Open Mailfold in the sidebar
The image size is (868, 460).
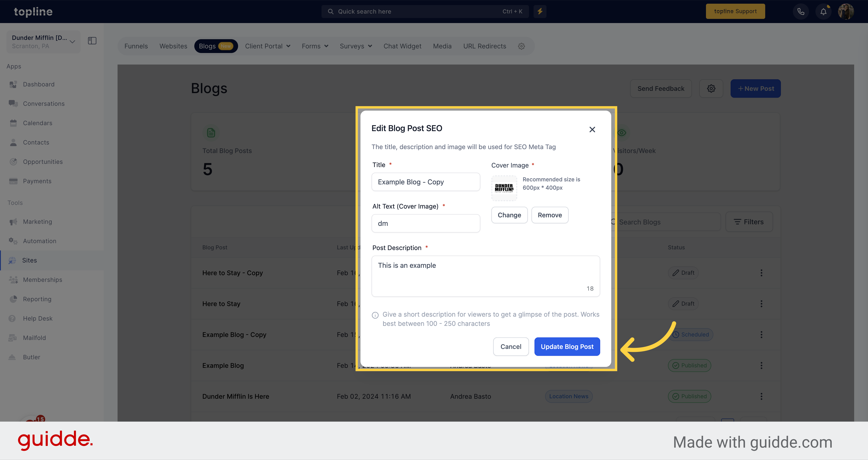click(34, 338)
